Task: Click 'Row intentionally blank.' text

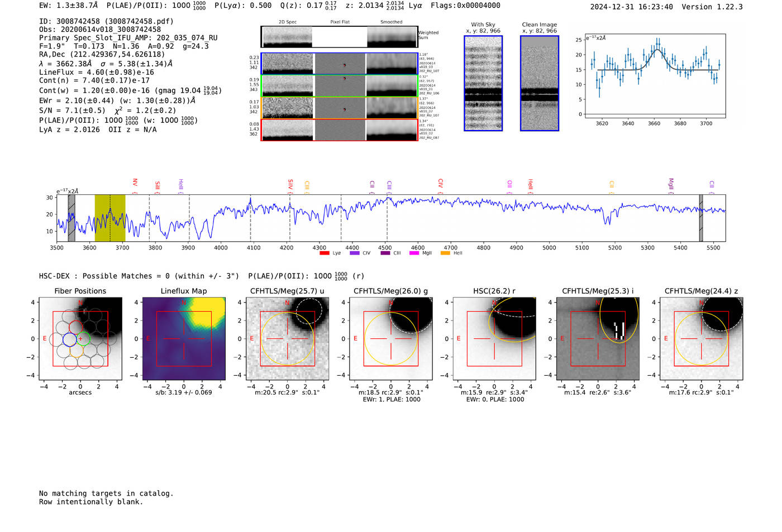Action: pyautogui.click(x=91, y=502)
